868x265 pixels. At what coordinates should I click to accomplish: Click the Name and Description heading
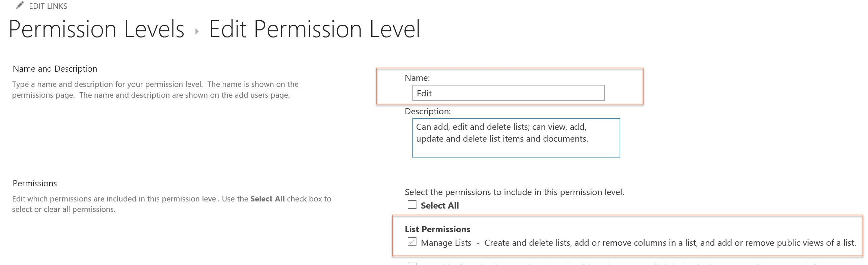[x=55, y=69]
